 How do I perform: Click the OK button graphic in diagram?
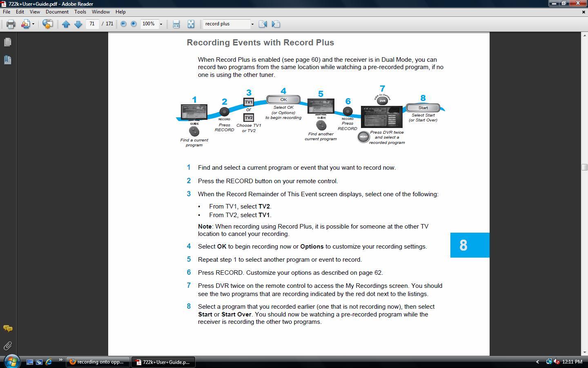point(283,99)
